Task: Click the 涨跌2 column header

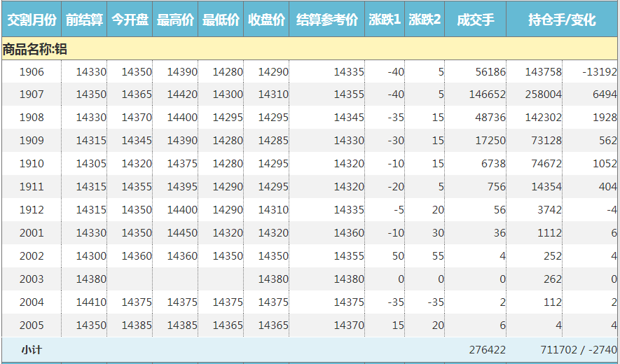Action: point(425,20)
